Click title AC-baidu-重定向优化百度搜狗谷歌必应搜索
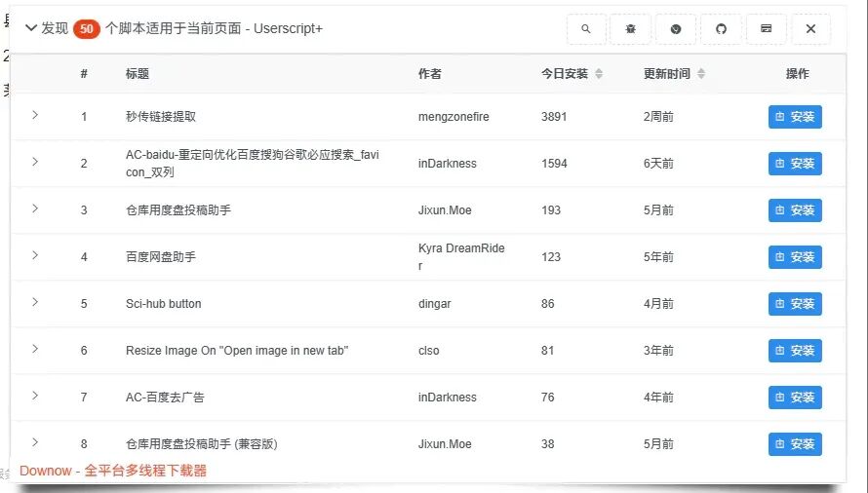868x493 pixels. point(253,164)
